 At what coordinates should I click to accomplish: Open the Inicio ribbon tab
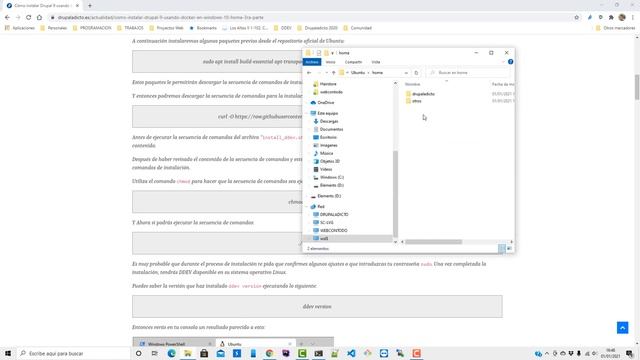point(331,62)
